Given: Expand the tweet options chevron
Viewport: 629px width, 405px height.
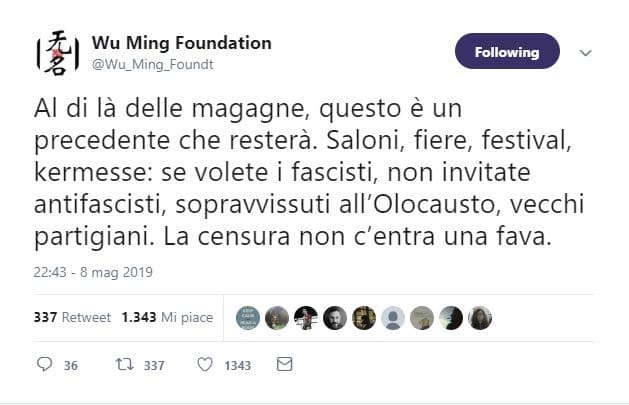Looking at the screenshot, I should click(586, 52).
